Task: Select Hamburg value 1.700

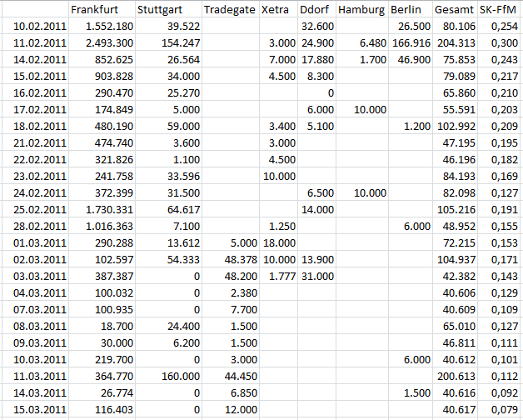Action: click(x=362, y=59)
